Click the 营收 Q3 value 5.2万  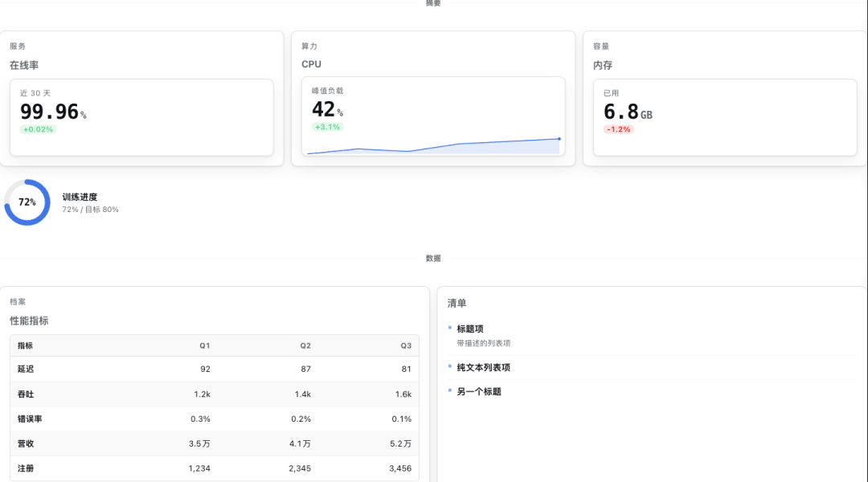(x=400, y=443)
